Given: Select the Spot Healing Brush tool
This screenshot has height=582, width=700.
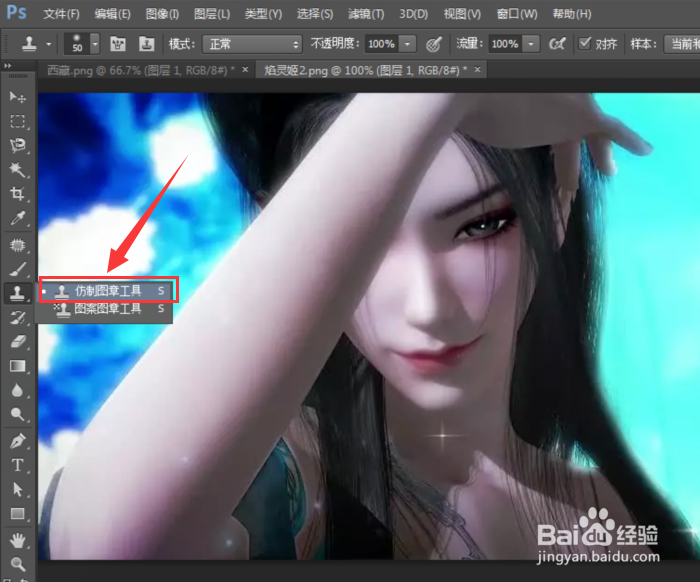Looking at the screenshot, I should click(17, 245).
